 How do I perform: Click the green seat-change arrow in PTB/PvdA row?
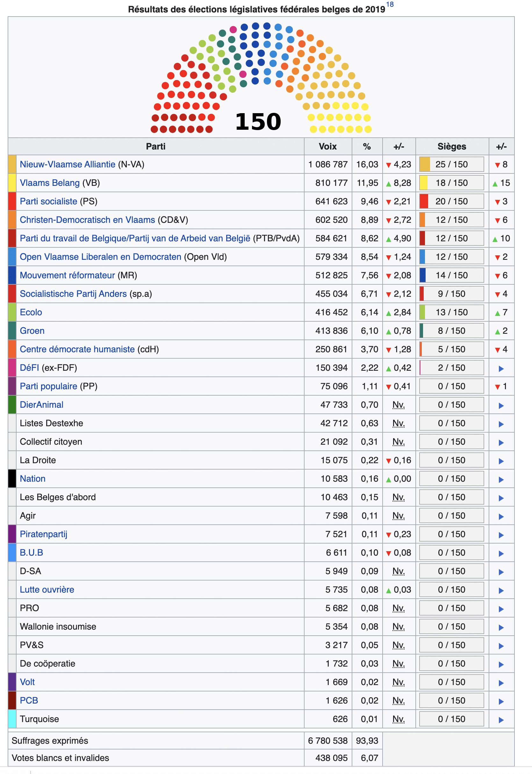[495, 239]
